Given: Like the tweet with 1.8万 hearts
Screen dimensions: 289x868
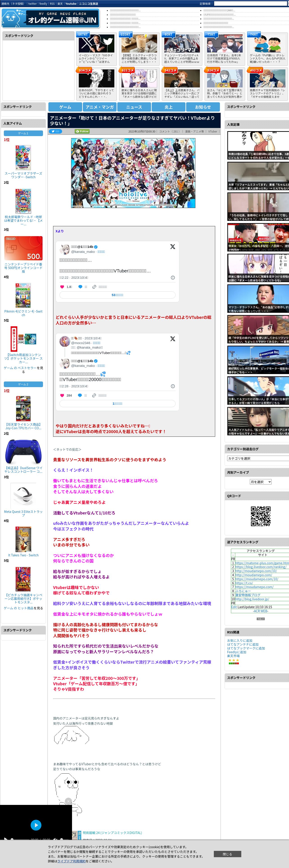Looking at the screenshot, I should click(x=62, y=287).
